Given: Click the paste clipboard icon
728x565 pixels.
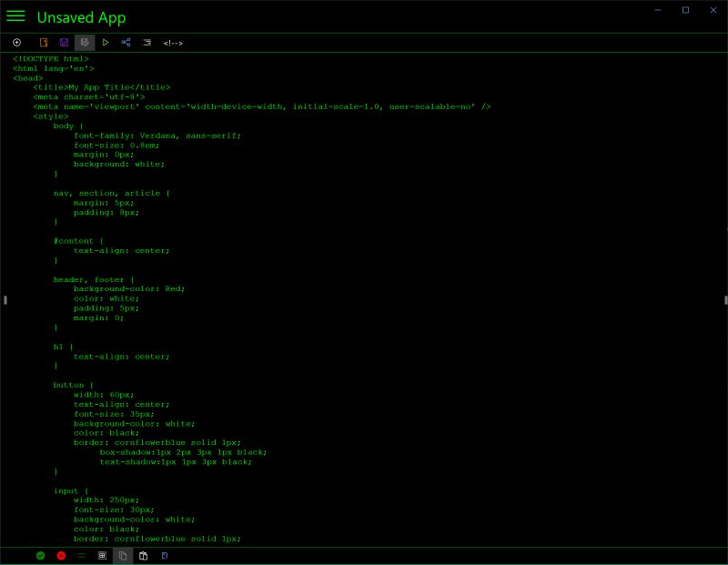Looking at the screenshot, I should (144, 556).
